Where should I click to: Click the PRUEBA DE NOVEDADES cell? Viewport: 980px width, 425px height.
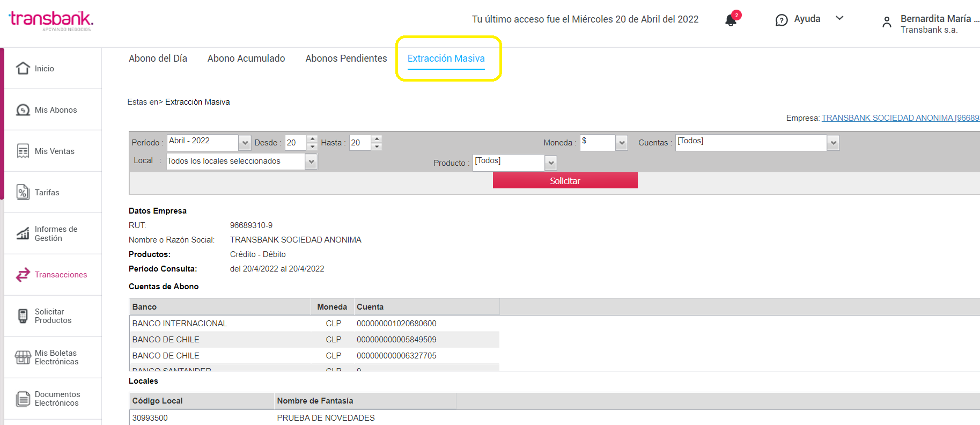326,418
